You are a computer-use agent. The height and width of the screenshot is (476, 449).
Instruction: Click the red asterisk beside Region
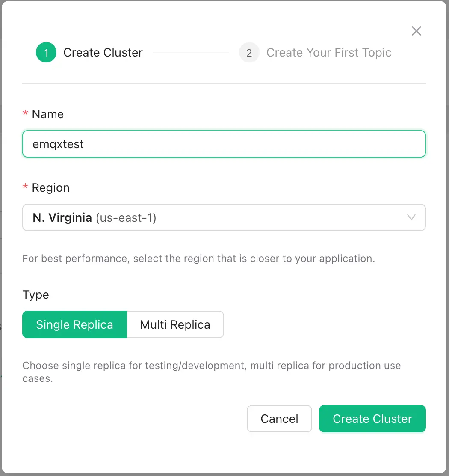coord(24,187)
